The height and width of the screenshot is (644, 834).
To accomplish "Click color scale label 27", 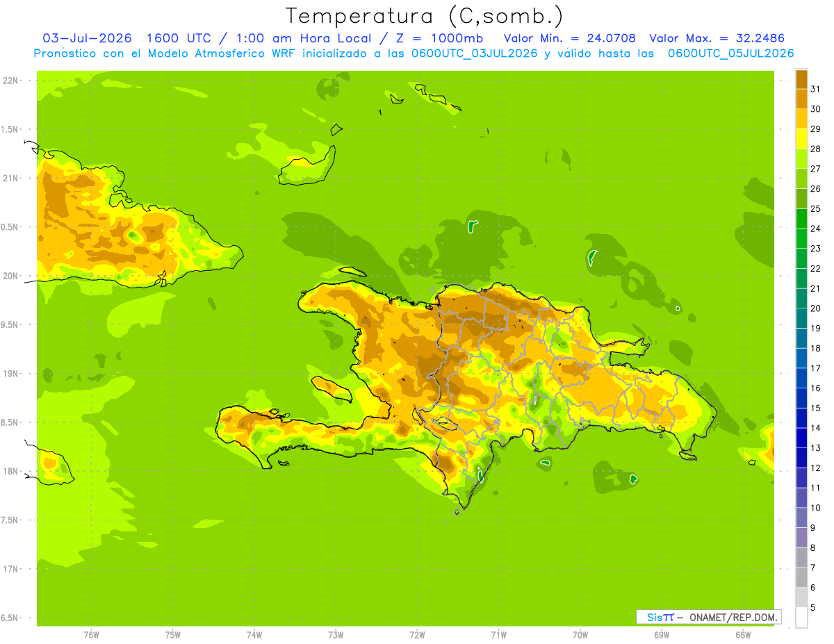I will point(816,169).
